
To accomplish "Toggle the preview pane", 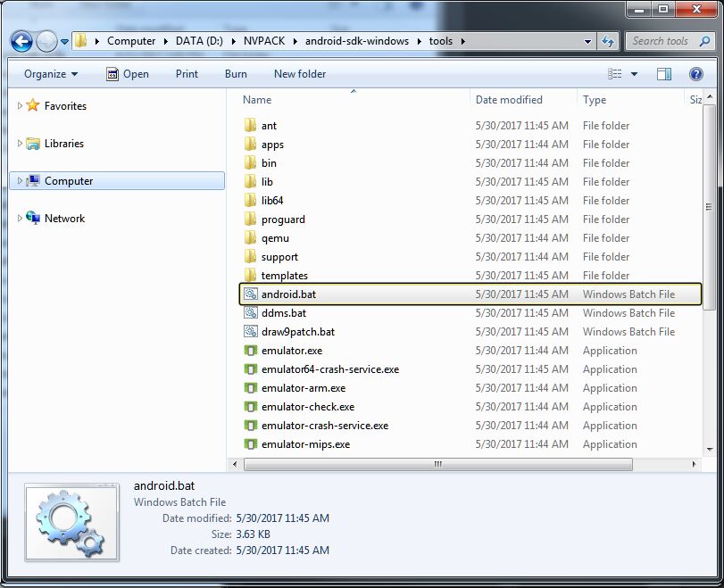I will pyautogui.click(x=662, y=73).
